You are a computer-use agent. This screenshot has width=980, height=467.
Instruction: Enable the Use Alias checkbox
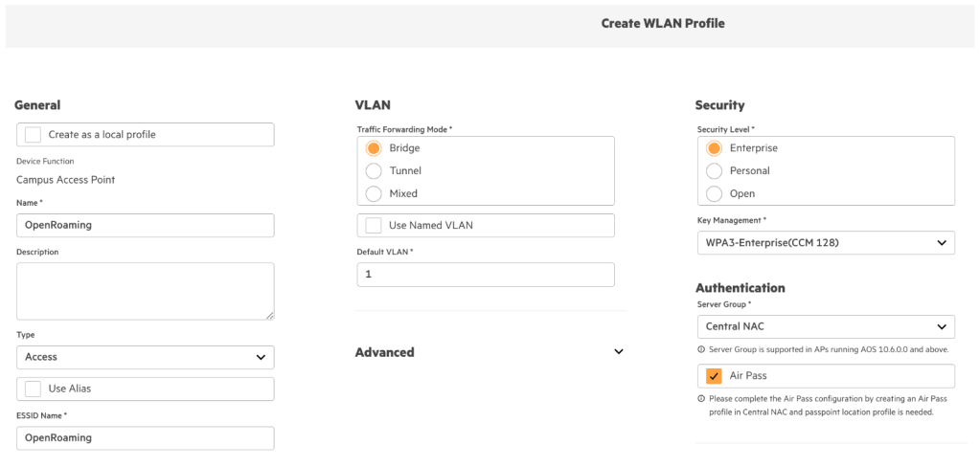(x=34, y=389)
